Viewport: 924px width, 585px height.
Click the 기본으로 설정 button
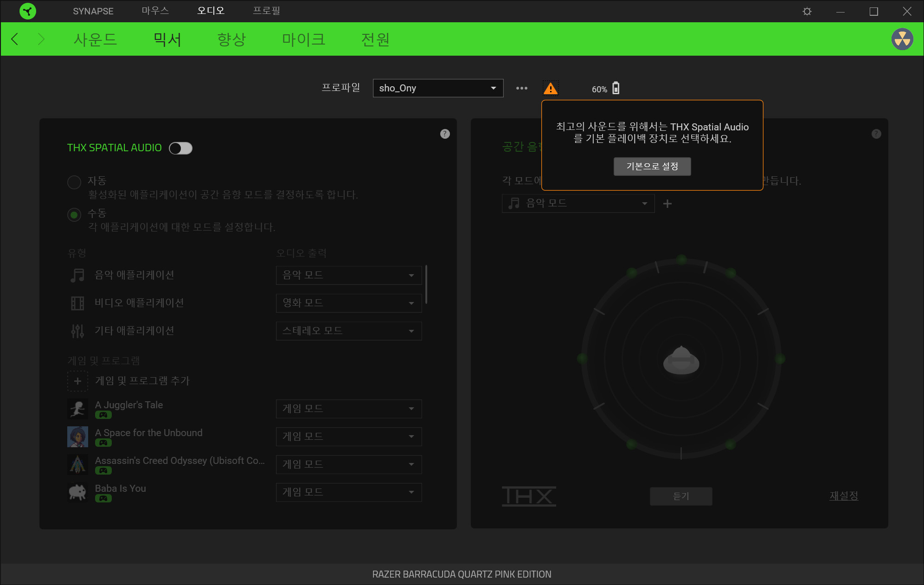click(x=652, y=167)
